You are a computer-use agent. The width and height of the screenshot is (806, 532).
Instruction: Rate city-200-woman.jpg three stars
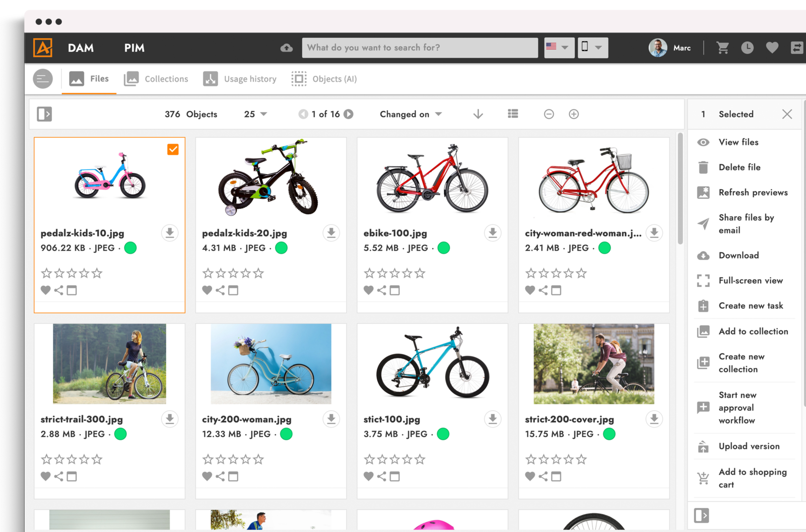(x=233, y=460)
